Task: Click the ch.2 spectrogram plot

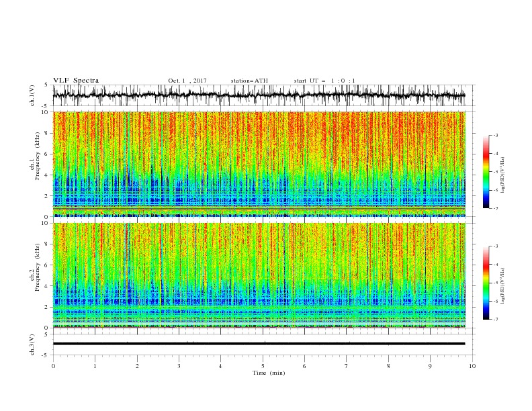Action: click(x=259, y=275)
